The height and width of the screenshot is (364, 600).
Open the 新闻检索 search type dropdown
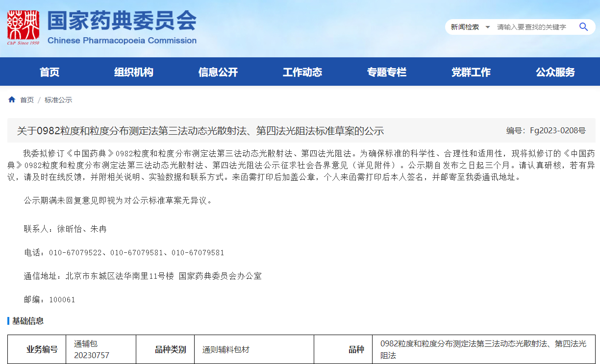[470, 27]
